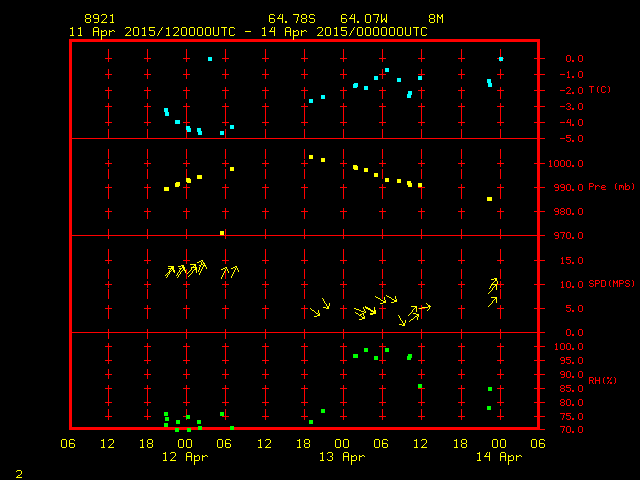Select the 12 Apr date label
This screenshot has height=480, width=640.
click(186, 457)
